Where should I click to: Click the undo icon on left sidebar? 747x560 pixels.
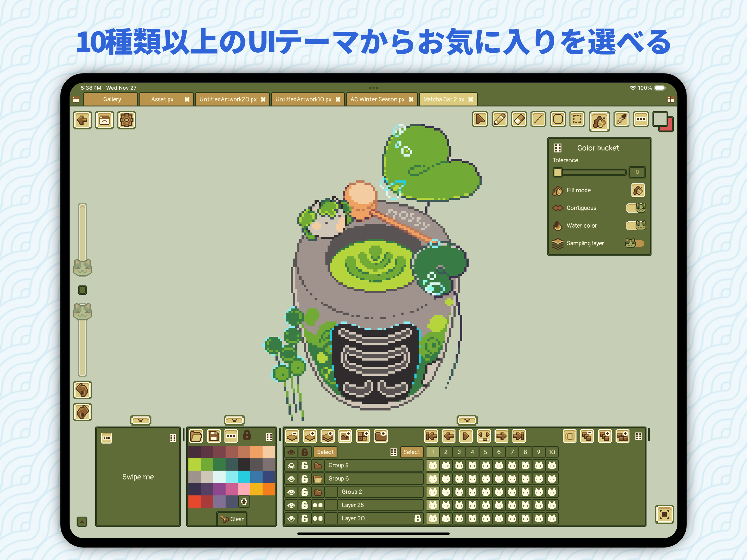[83, 390]
